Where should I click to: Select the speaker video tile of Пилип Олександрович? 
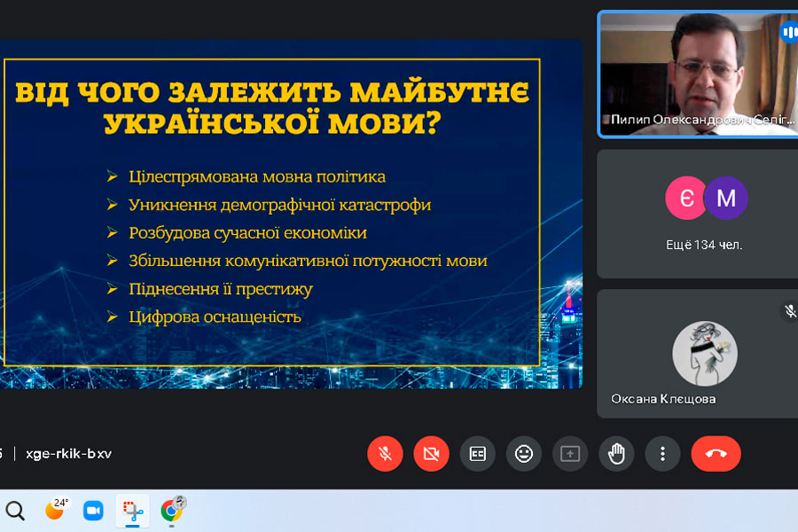coord(699,74)
